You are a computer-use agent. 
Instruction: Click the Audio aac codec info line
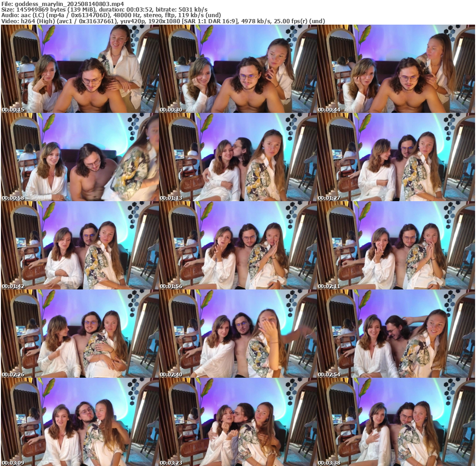(111, 15)
